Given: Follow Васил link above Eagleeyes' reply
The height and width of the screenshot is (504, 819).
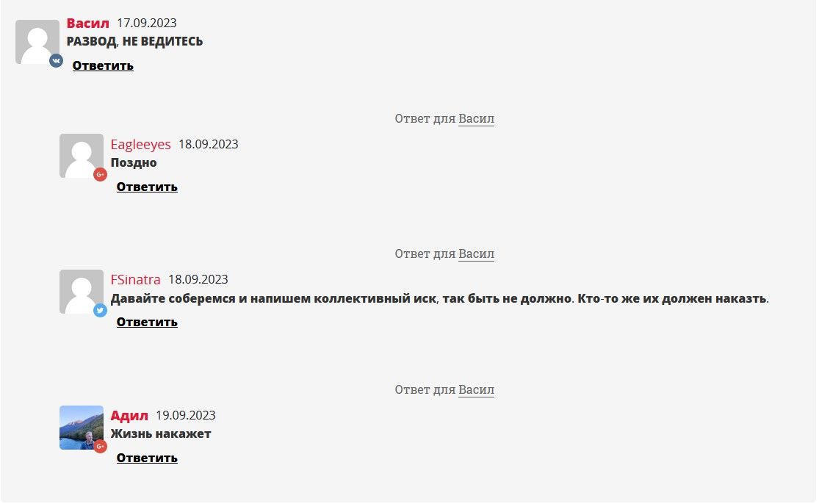Looking at the screenshot, I should click(477, 118).
